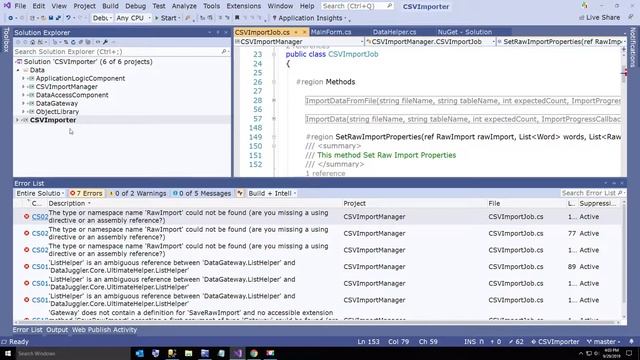
Task: Switch to NuGet - Solution tab
Action: [x=464, y=32]
